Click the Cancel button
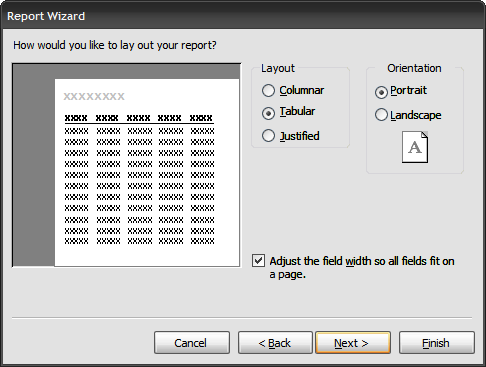486x367 pixels. tap(192, 342)
